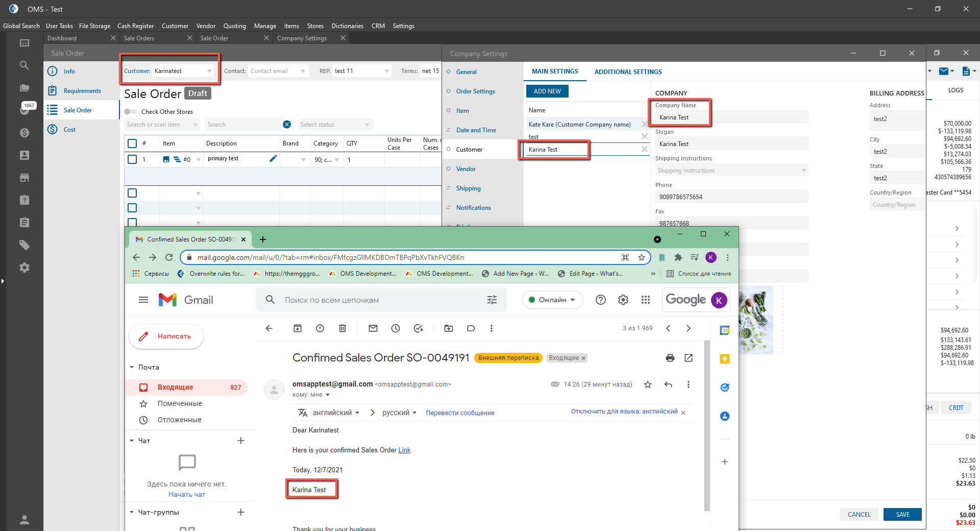Screen dimensions: 980x531
Task: Tick the checkbox for row 1 primary test
Action: 132,159
